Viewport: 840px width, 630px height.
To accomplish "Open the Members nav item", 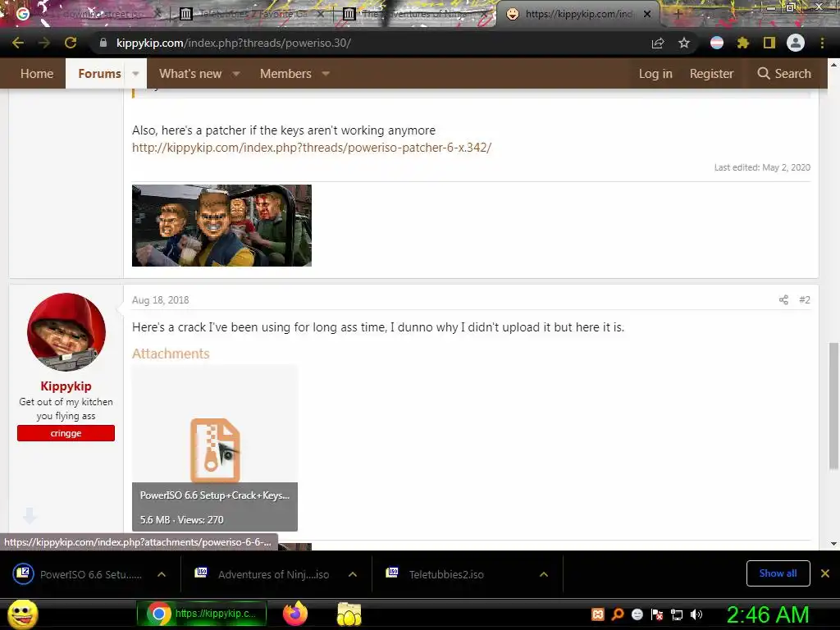I will [285, 73].
